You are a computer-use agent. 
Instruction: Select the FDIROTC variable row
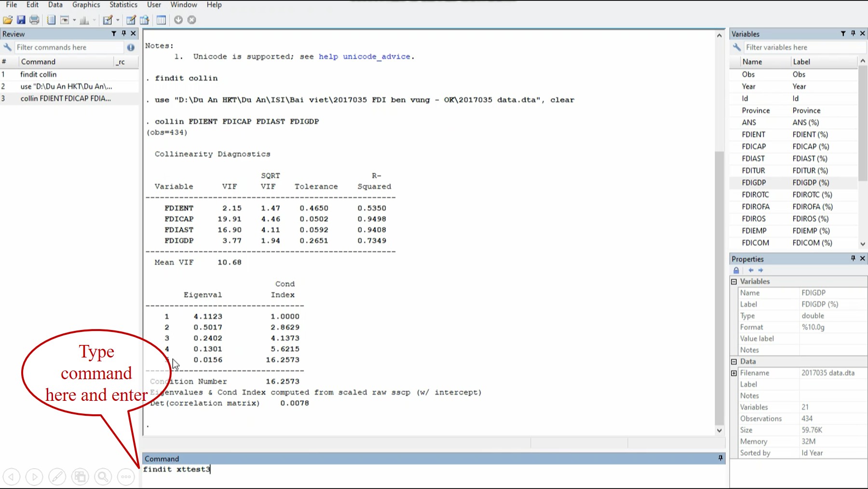pos(794,195)
